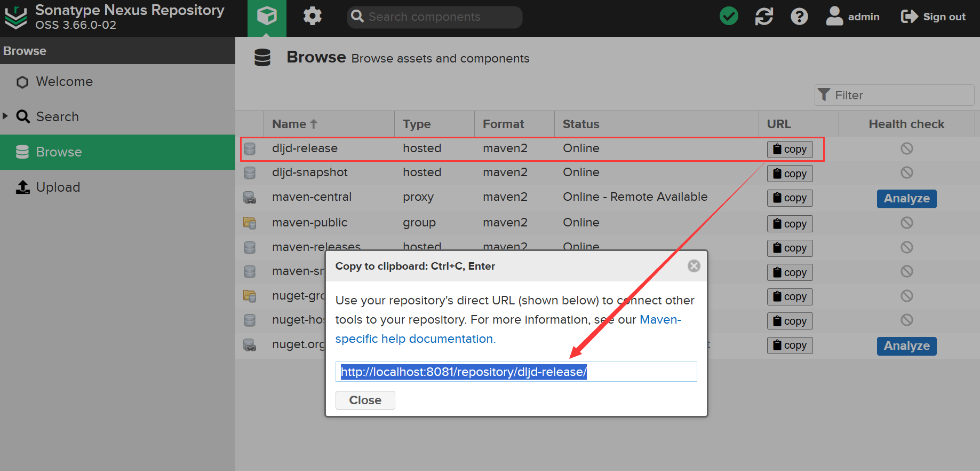The height and width of the screenshot is (471, 980).
Task: Open the Browse cube icon in header
Action: click(x=267, y=17)
